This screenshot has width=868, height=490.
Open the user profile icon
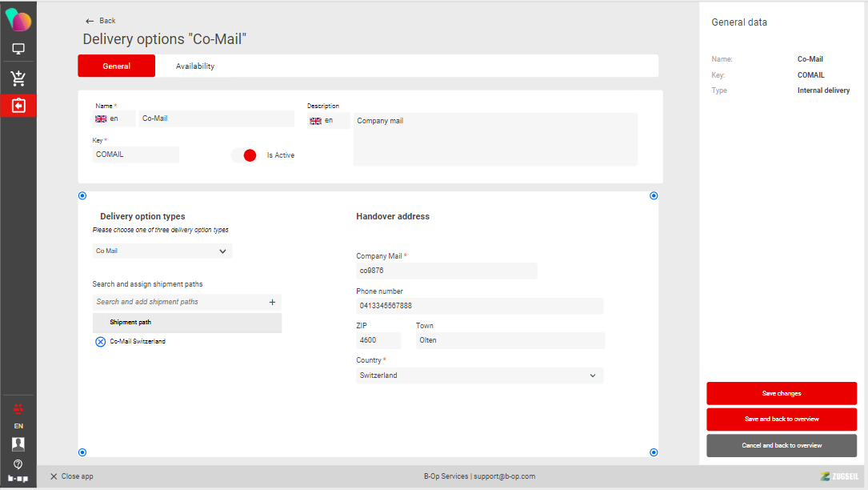(18, 444)
